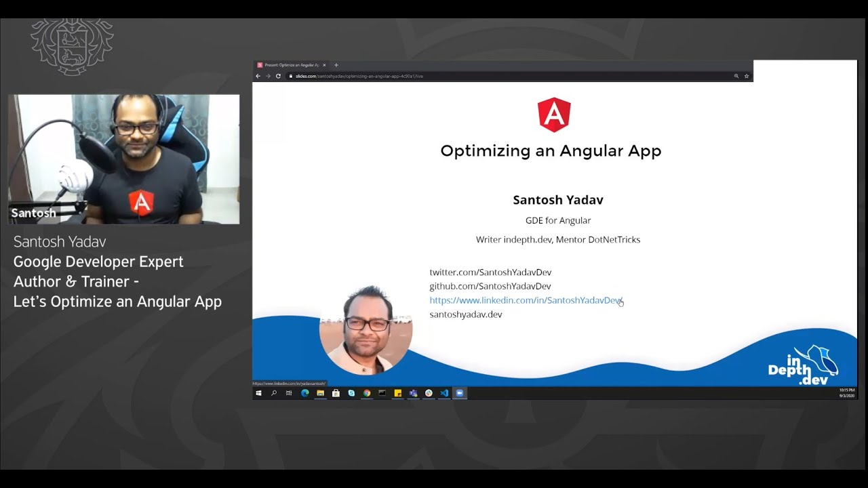This screenshot has height=488, width=868.
Task: Launch Microsoft Edge from the taskbar
Action: [x=304, y=393]
